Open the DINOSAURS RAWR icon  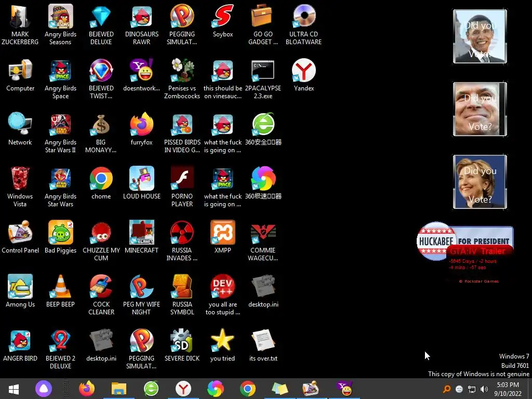(x=141, y=24)
